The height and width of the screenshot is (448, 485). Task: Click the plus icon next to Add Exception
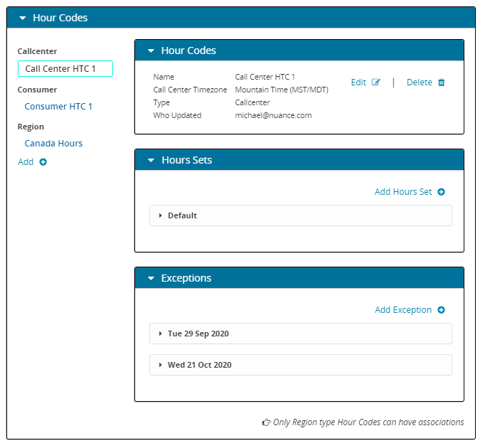pos(441,310)
